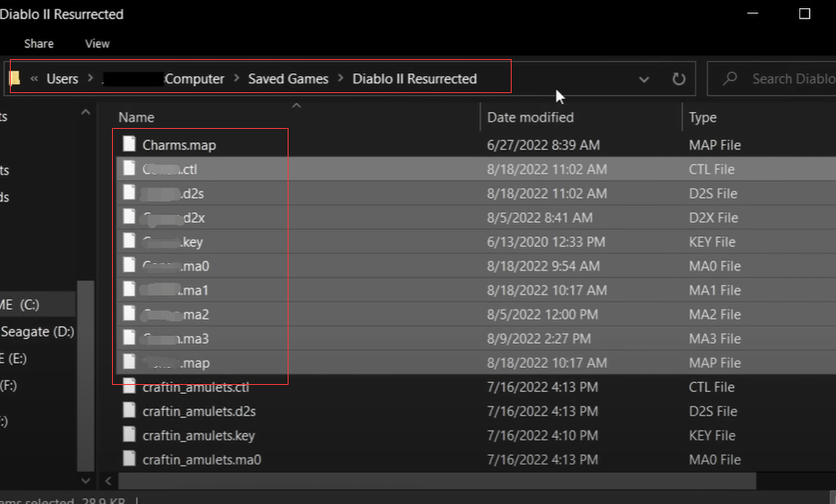Click the file icon of the .d2x file
This screenshot has height=504, width=836.
(x=129, y=217)
